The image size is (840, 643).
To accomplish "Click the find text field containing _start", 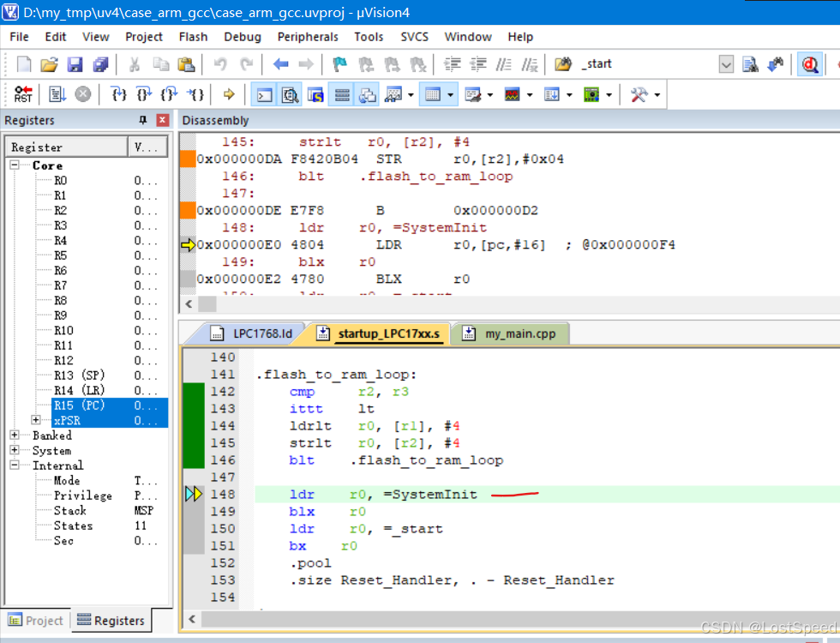I will [x=646, y=64].
